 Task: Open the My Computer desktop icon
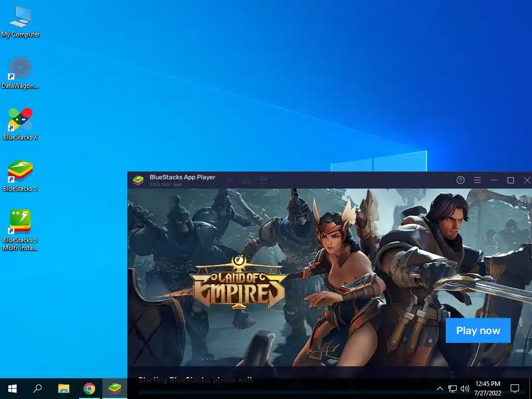(20, 22)
